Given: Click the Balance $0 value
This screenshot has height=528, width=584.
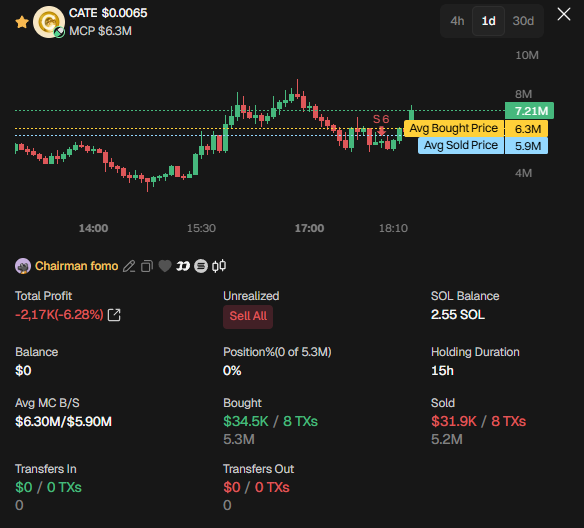Looking at the screenshot, I should click(23, 371).
